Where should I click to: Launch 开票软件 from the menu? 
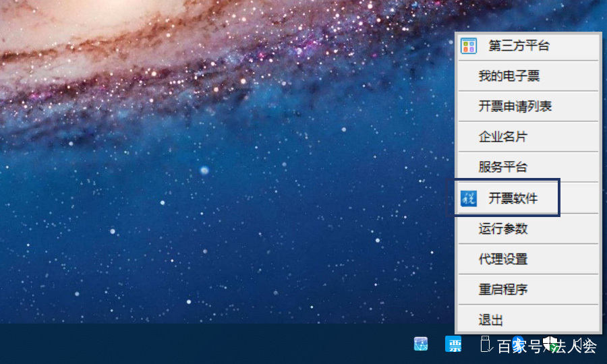tap(528, 198)
